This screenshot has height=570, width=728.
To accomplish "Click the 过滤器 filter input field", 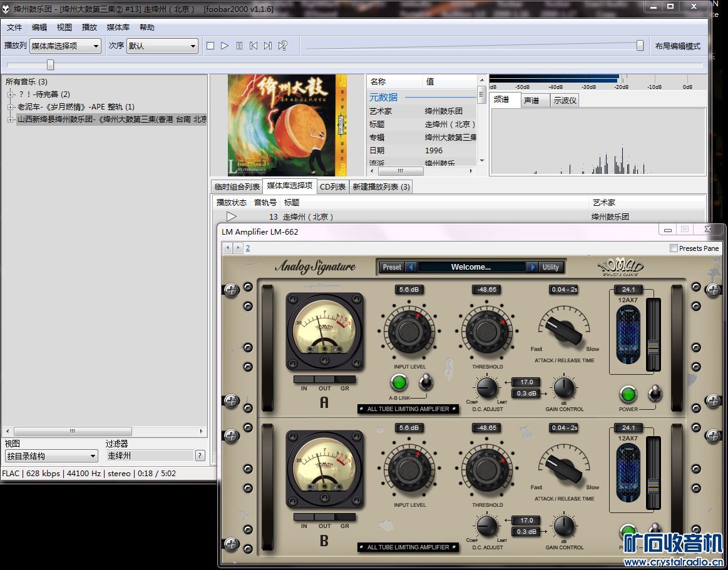I will click(x=150, y=456).
